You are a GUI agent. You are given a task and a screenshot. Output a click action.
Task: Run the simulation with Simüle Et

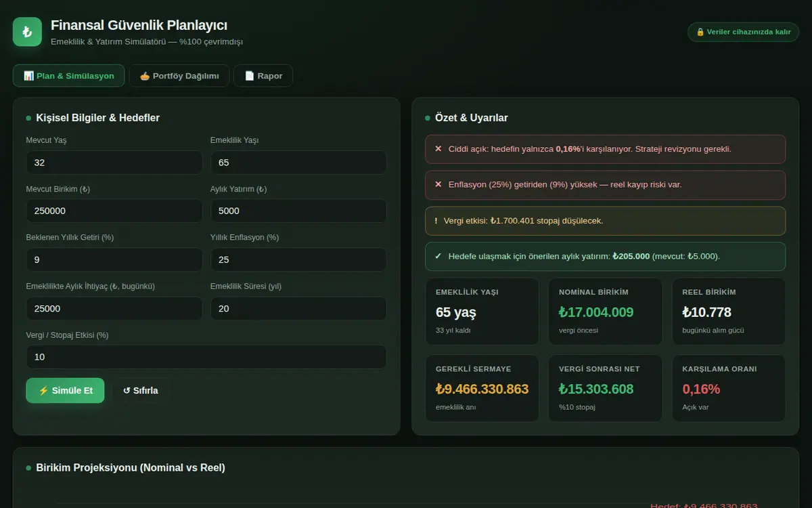[65, 391]
